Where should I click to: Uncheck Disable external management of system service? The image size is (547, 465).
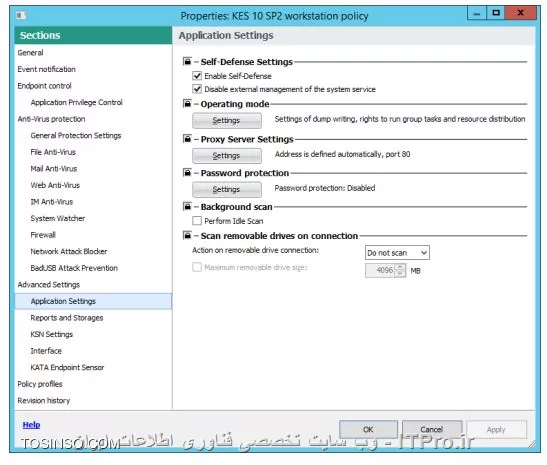197,89
